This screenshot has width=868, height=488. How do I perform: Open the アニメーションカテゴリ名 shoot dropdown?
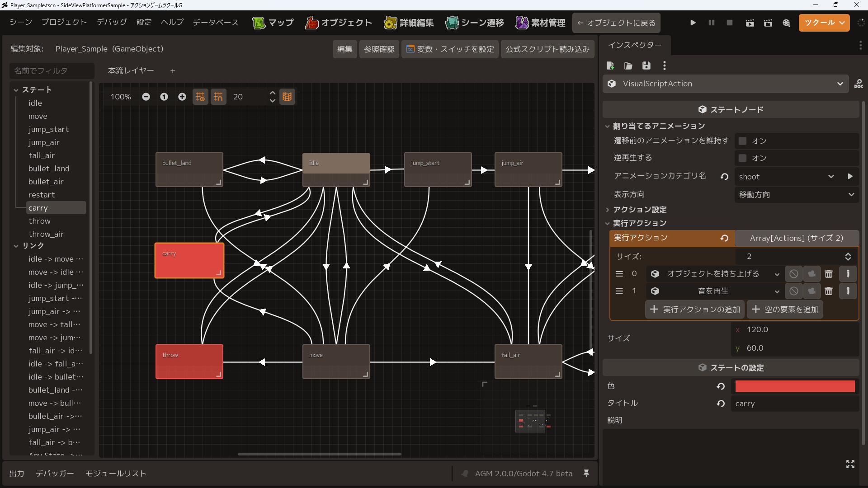click(787, 177)
